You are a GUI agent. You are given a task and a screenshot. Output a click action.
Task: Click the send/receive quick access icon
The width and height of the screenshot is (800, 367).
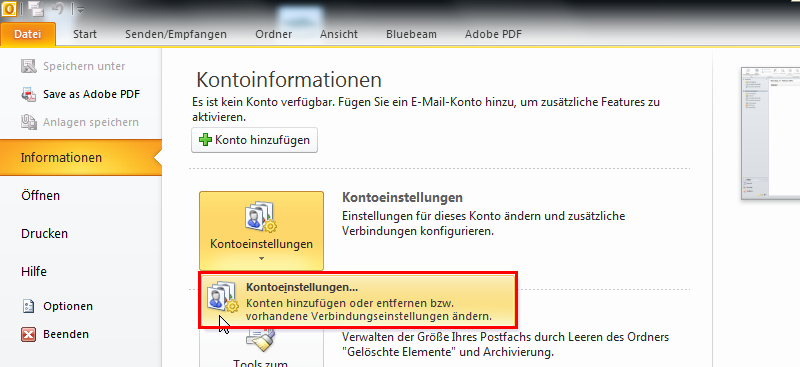(x=36, y=9)
